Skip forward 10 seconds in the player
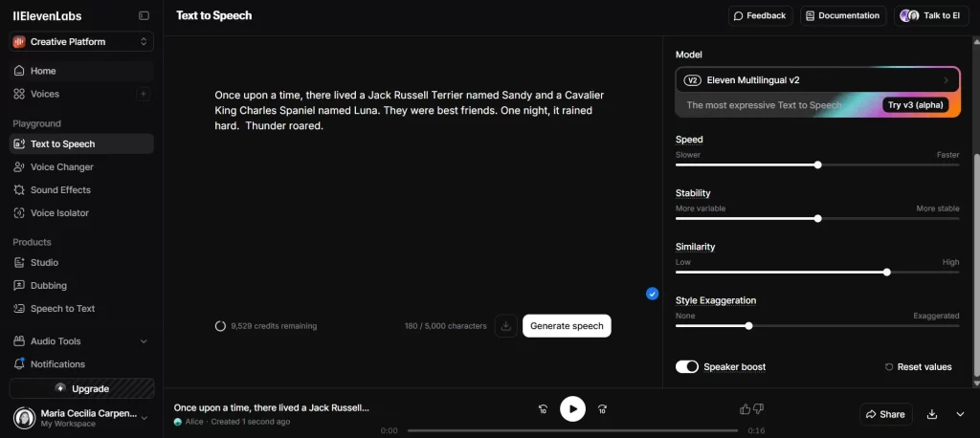This screenshot has width=980, height=438. click(x=602, y=409)
